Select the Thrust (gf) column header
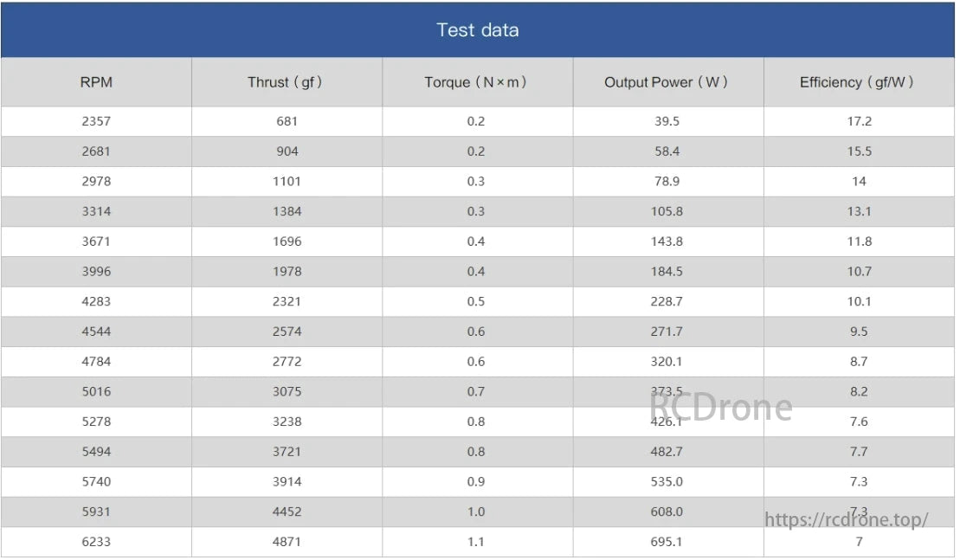This screenshot has height=560, width=960. tap(285, 82)
